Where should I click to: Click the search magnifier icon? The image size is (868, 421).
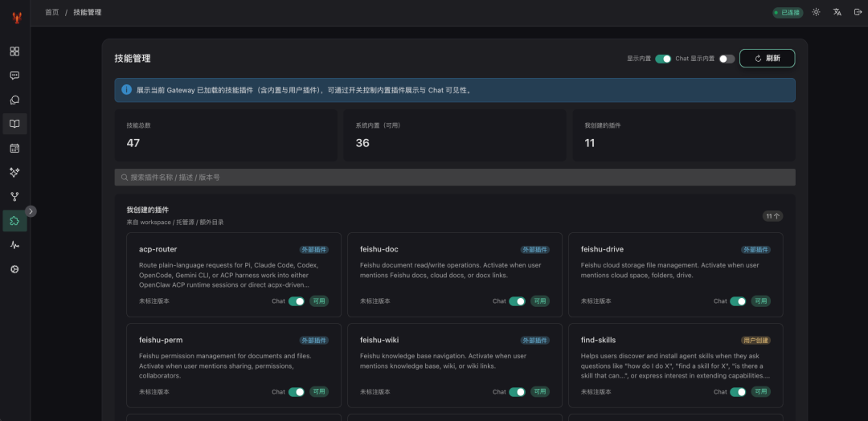(x=125, y=178)
